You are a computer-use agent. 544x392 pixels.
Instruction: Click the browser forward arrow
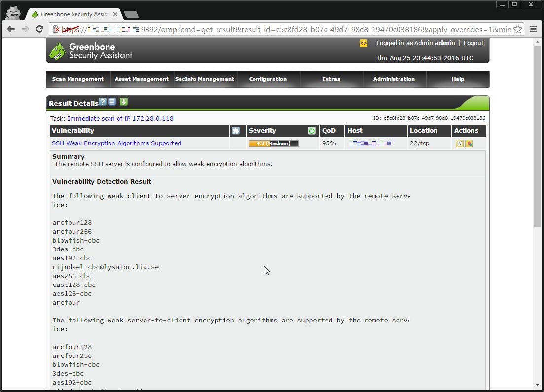(25, 29)
